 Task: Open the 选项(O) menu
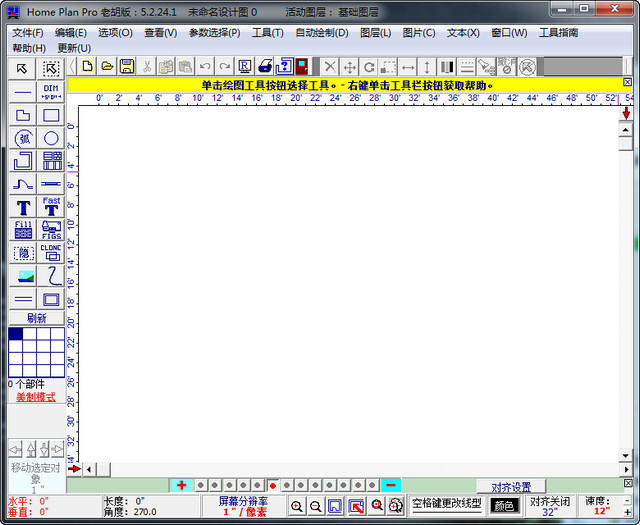pos(116,33)
